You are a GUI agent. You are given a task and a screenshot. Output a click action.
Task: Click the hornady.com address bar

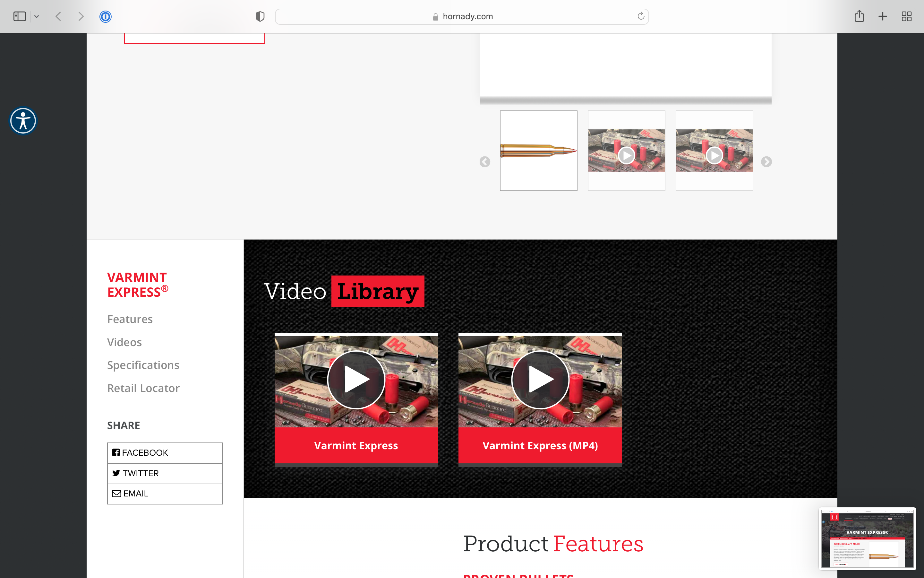462,16
